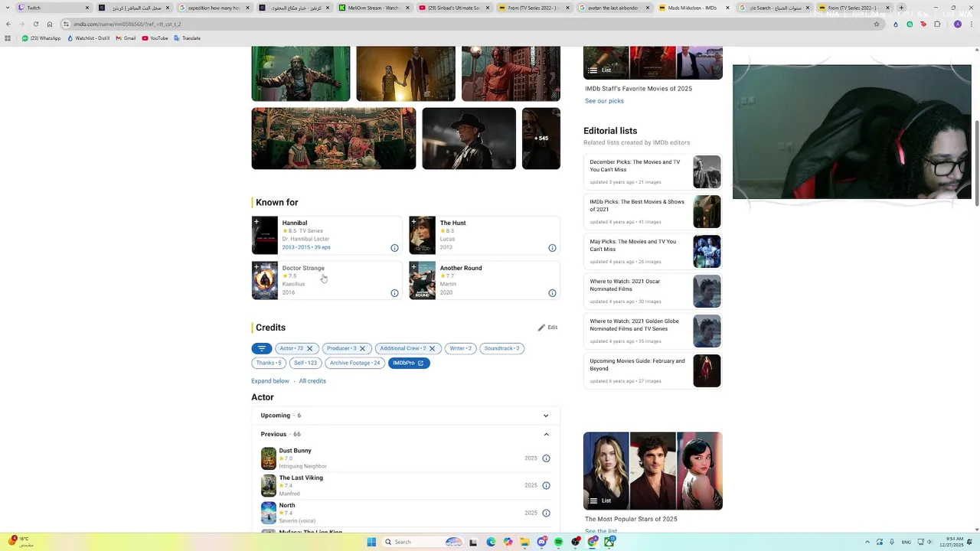This screenshot has height=551, width=980.
Task: Toggle the Thanks filter chip
Action: pyautogui.click(x=269, y=363)
